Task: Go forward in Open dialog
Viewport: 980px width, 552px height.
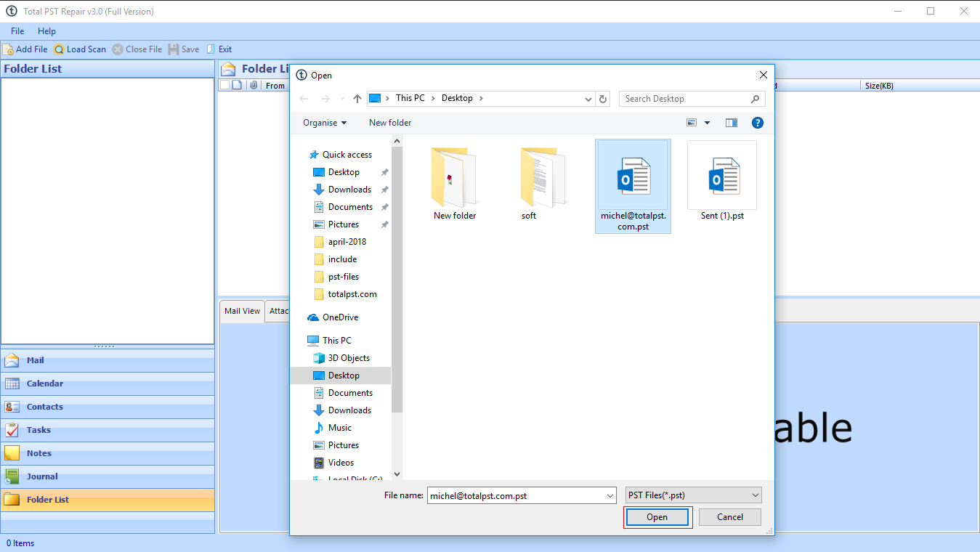Action: click(x=325, y=99)
